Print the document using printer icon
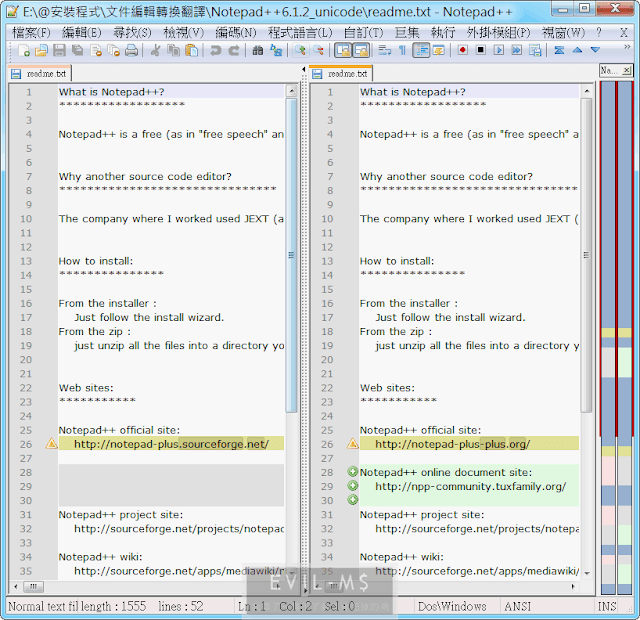Screen dimensions: 640x620 [131, 50]
